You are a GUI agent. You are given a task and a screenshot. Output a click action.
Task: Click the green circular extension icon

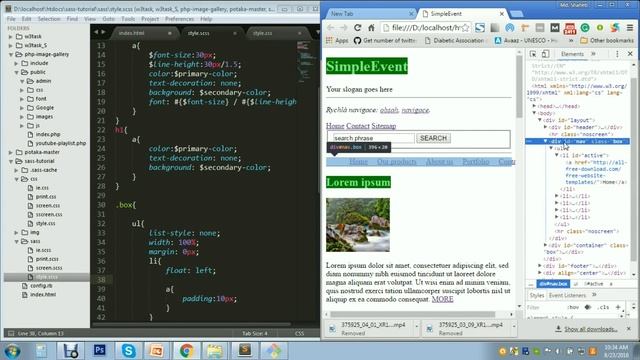click(x=585, y=28)
